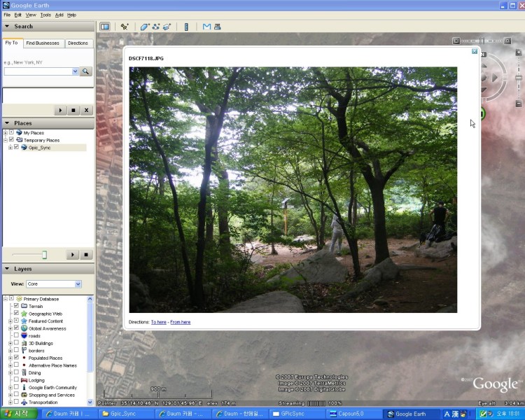The image size is (525, 420).
Task: Click the Add Polygon toolbar icon
Action: (x=144, y=27)
